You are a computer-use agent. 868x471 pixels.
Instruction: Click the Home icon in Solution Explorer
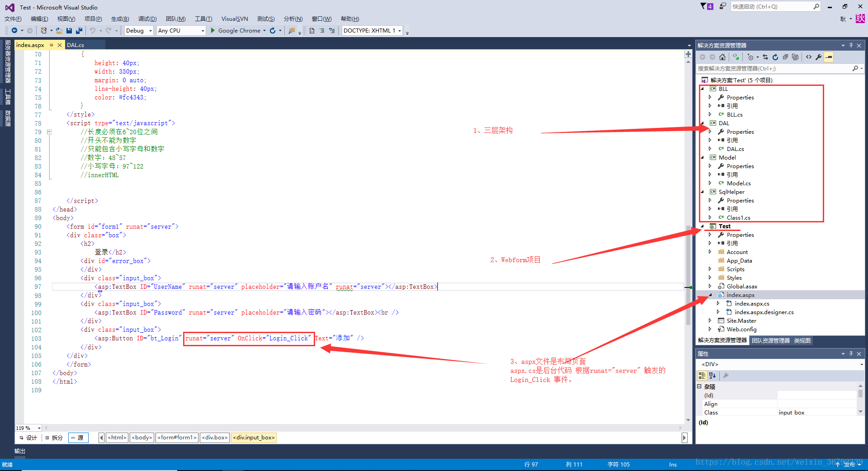(x=722, y=57)
